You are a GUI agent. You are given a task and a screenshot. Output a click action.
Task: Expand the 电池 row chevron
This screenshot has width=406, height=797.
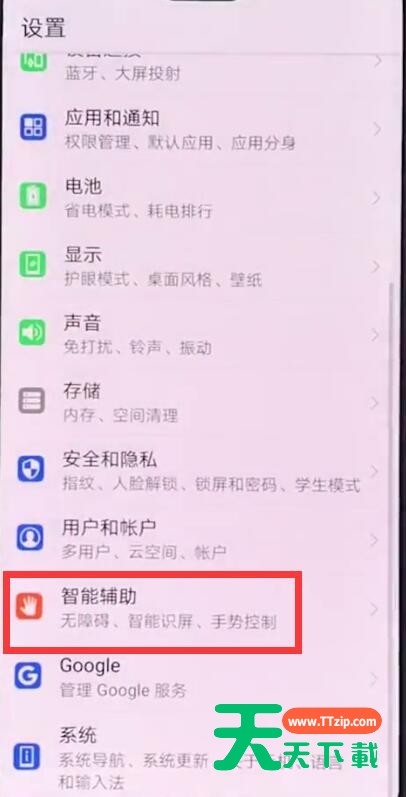pyautogui.click(x=377, y=198)
